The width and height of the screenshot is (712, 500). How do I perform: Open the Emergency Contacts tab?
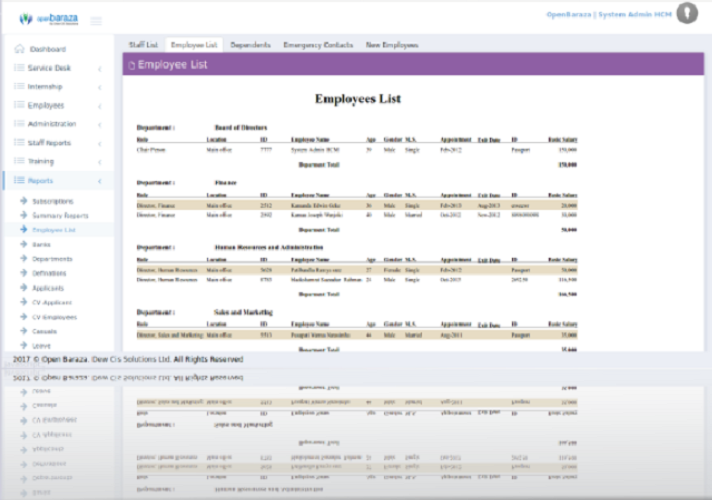pyautogui.click(x=318, y=45)
